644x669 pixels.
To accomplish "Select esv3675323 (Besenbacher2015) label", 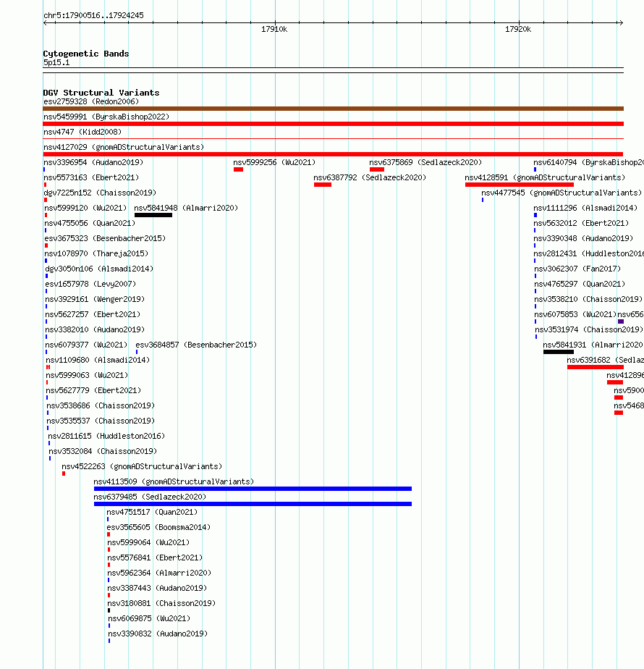I will tap(105, 238).
